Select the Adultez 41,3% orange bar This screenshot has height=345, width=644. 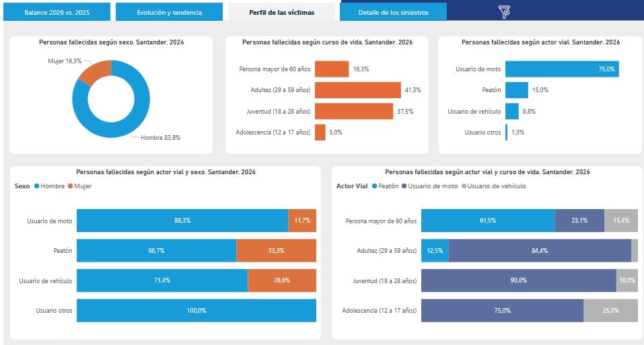pos(357,90)
